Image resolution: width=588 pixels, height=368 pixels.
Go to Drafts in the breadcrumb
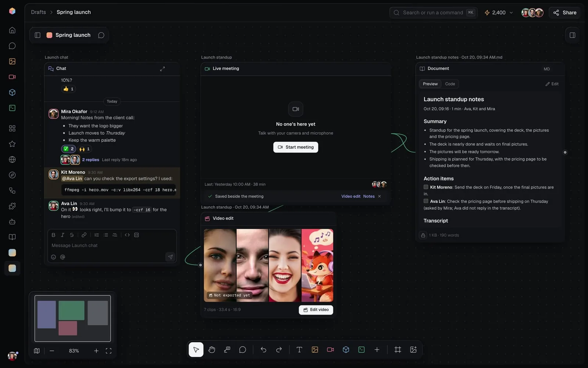click(x=39, y=12)
